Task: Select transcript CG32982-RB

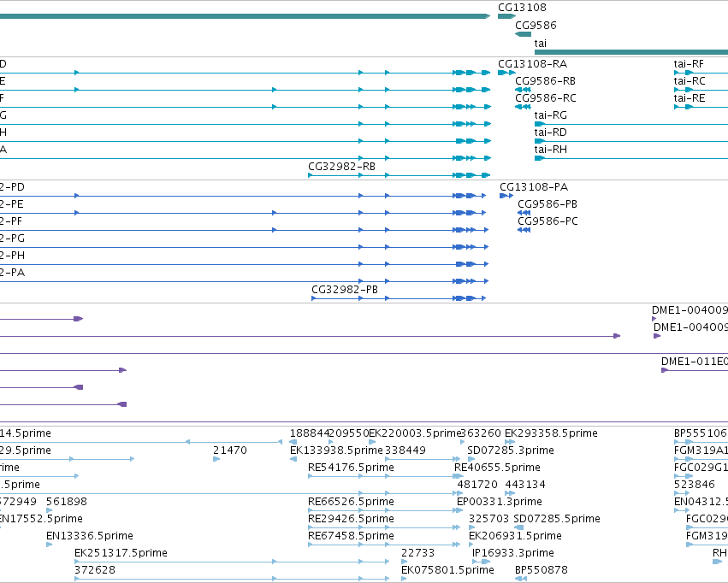Action: coord(341,167)
